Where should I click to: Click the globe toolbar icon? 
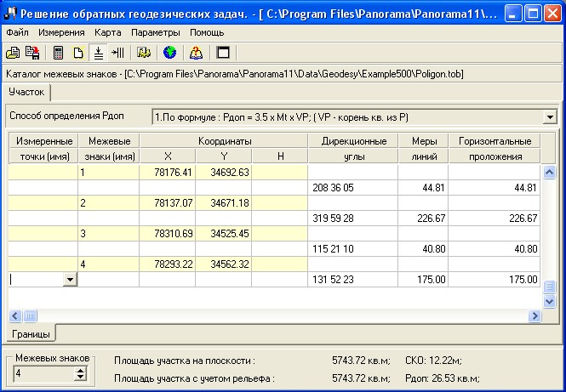pyautogui.click(x=169, y=54)
